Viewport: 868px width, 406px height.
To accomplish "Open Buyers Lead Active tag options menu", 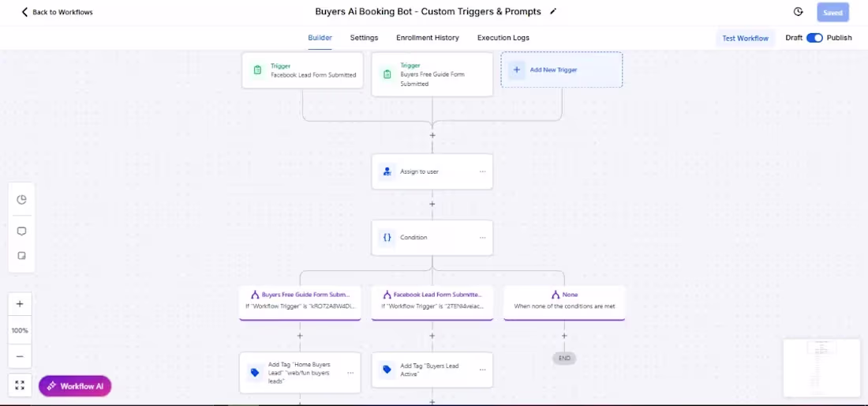I will (x=483, y=370).
